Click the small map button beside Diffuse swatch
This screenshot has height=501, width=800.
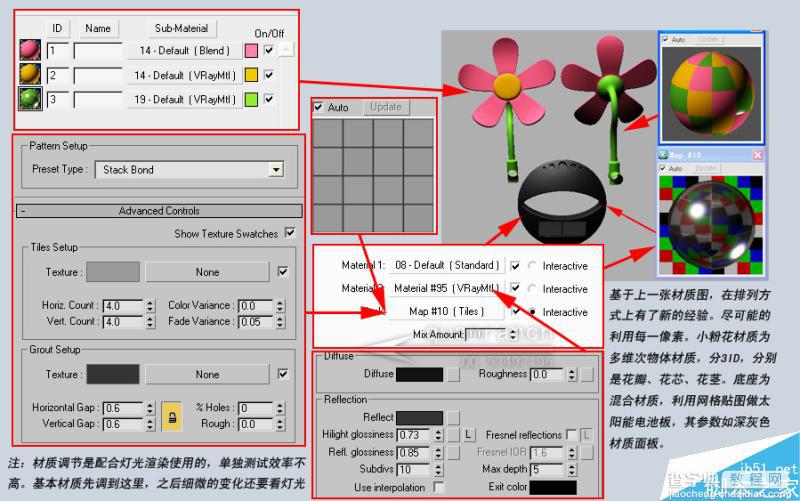tap(453, 374)
